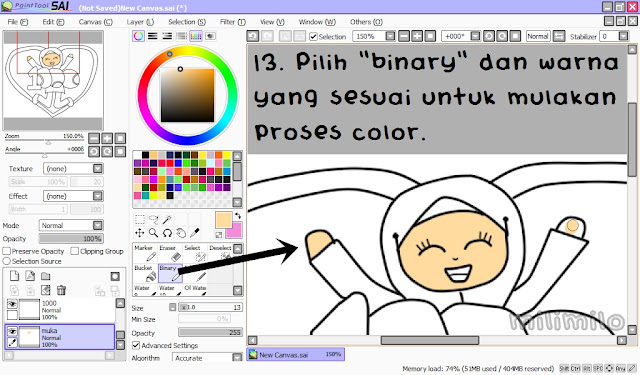
Task: Select the Binary pen tool
Action: (x=170, y=273)
